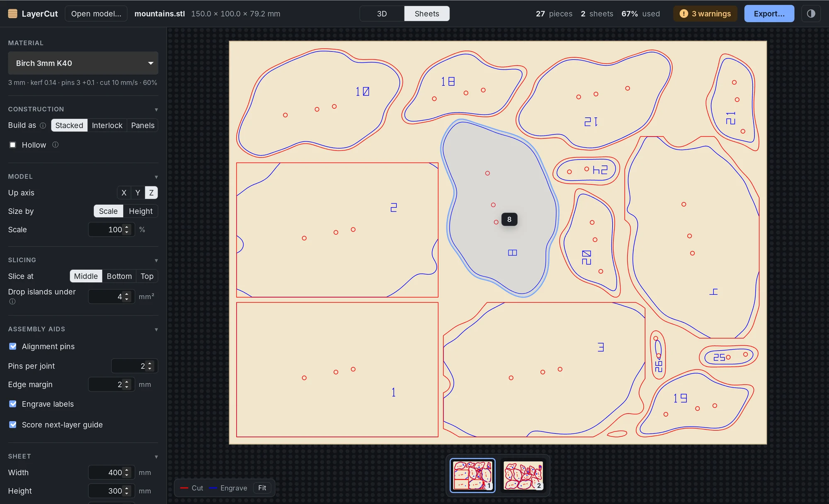Click the Export... button
The height and width of the screenshot is (504, 829).
coord(769,14)
